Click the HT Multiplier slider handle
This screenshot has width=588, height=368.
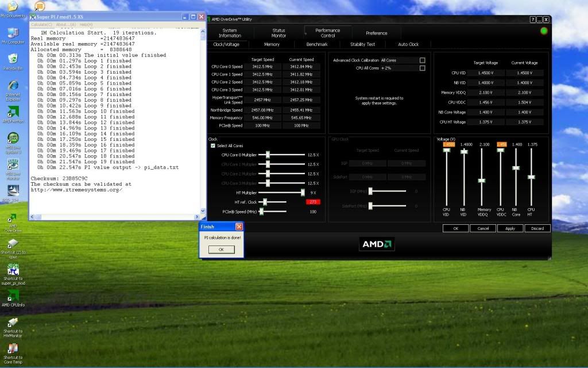tap(303, 193)
